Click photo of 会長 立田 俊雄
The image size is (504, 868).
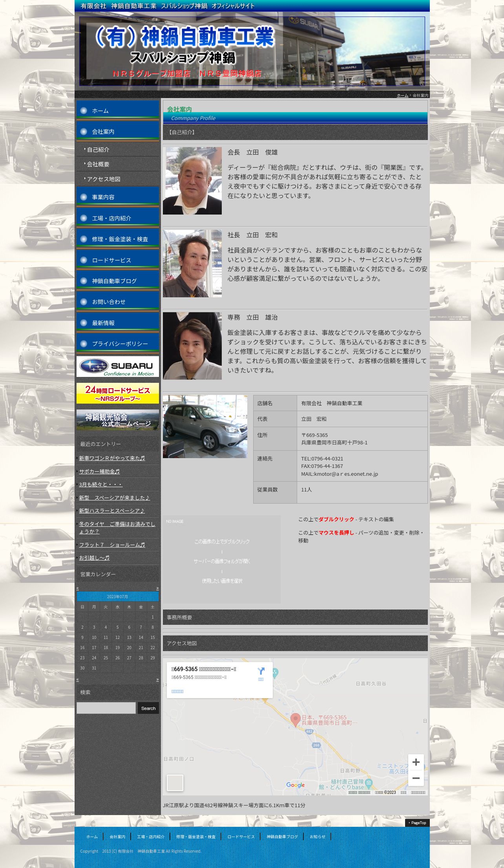(192, 181)
